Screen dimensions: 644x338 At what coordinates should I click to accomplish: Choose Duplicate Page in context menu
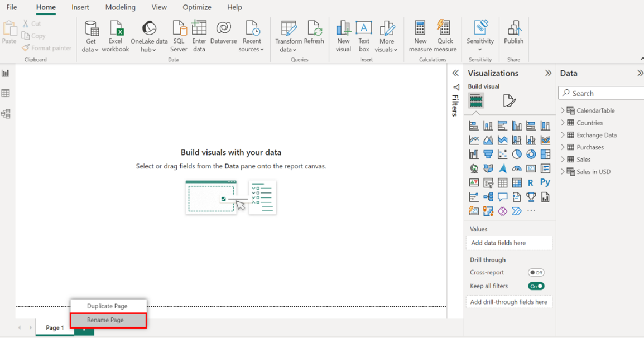pos(107,306)
